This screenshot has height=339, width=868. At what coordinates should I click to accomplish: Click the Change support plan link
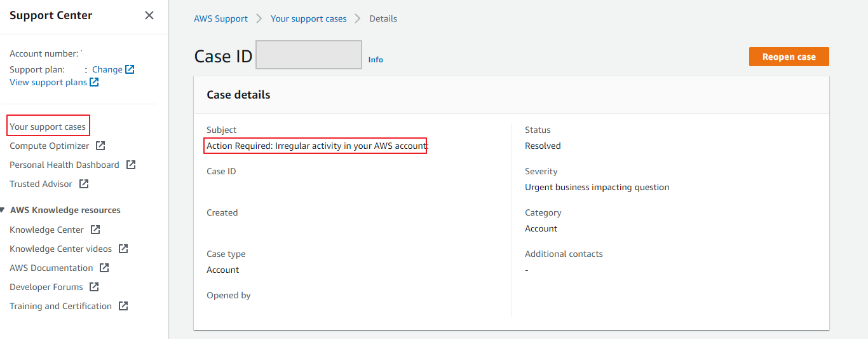107,69
